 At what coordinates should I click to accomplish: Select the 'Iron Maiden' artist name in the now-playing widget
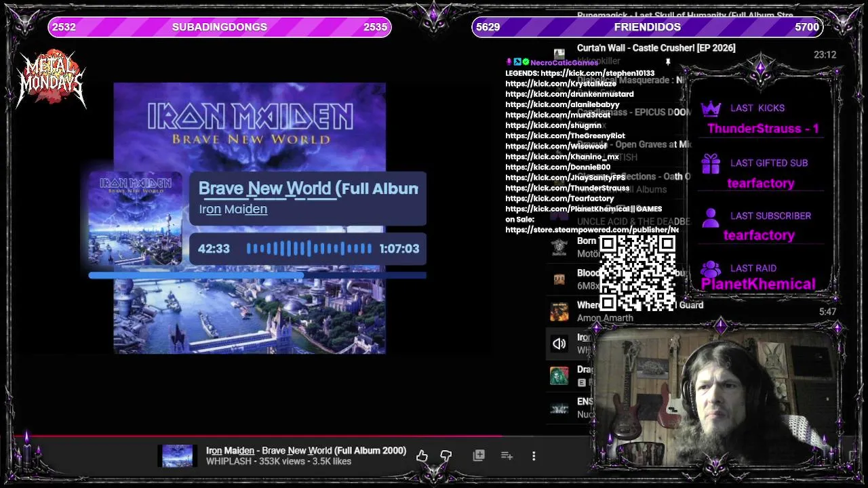pyautogui.click(x=233, y=209)
